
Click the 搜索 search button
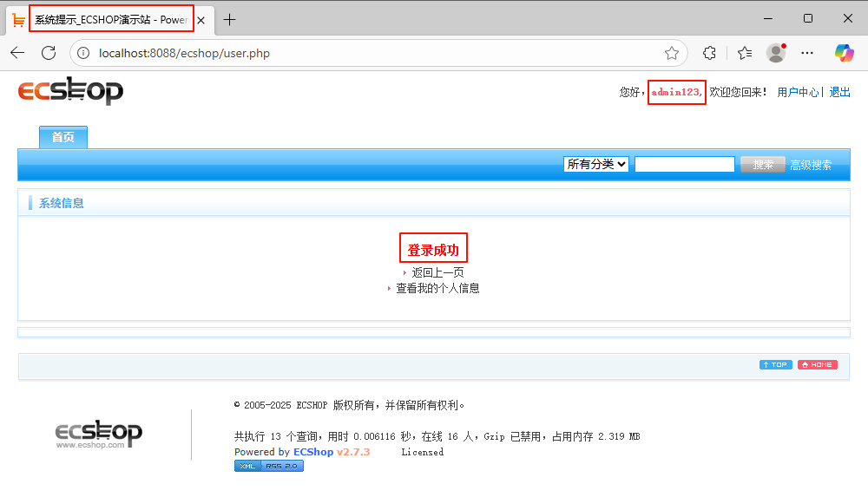click(763, 165)
